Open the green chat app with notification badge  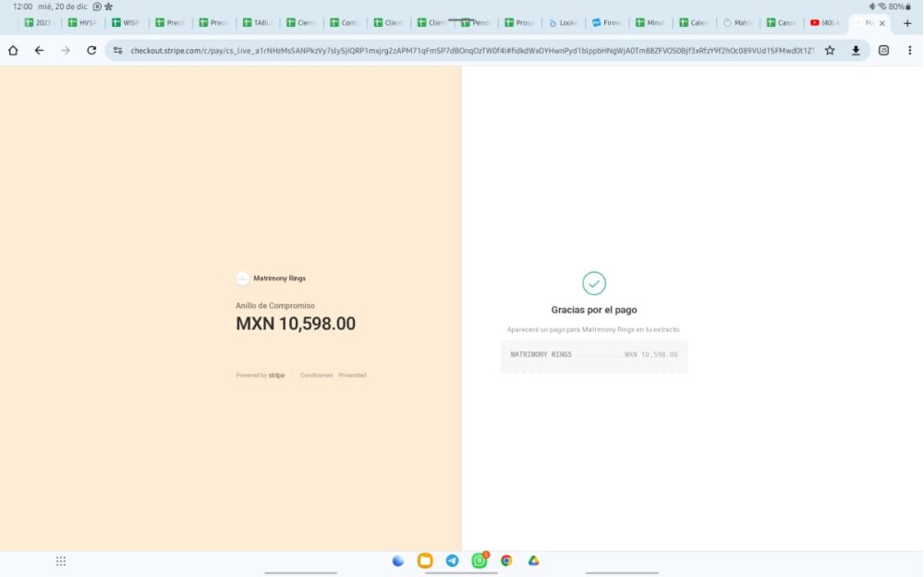(480, 560)
